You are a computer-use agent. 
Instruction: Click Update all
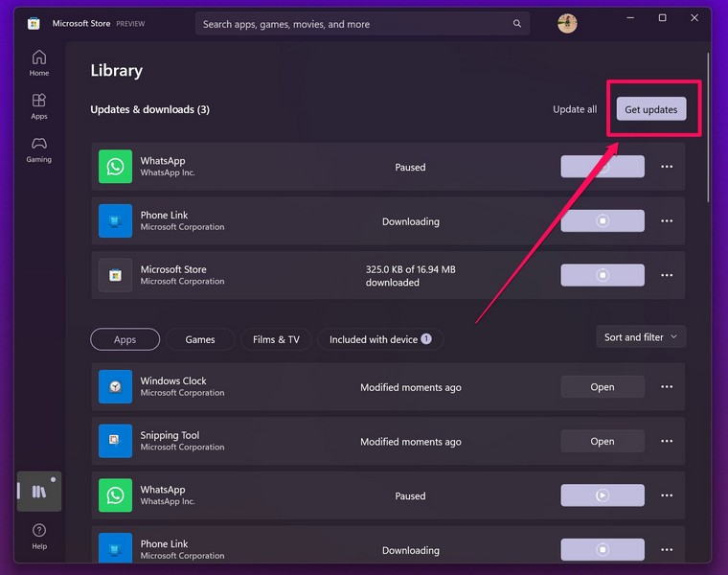tap(575, 109)
